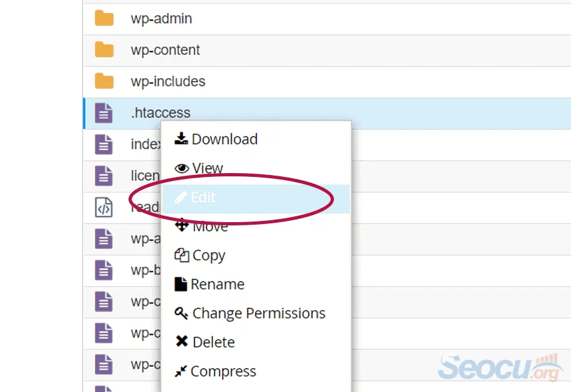This screenshot has width=571, height=392.
Task: Choose Change Permissions from the context menu
Action: click(258, 313)
